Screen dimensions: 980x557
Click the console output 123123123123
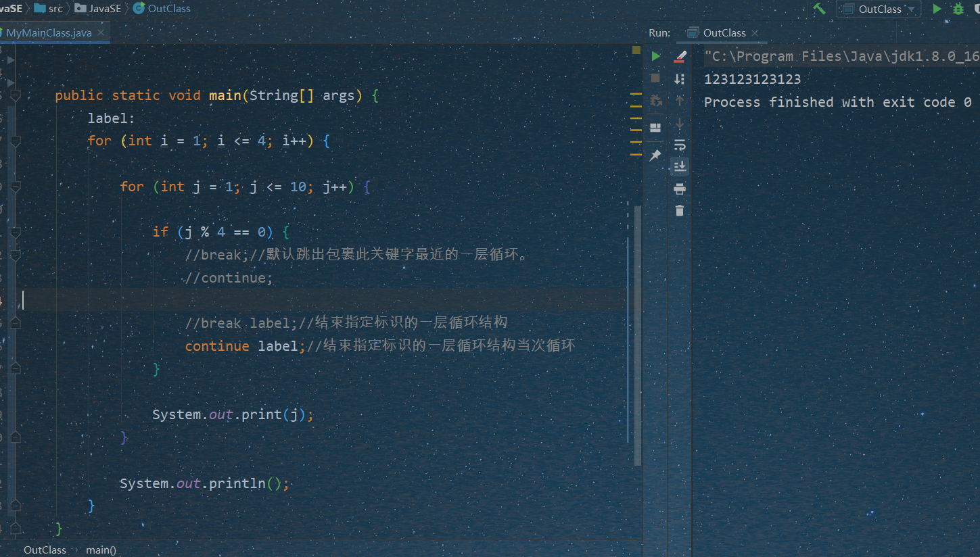[752, 79]
